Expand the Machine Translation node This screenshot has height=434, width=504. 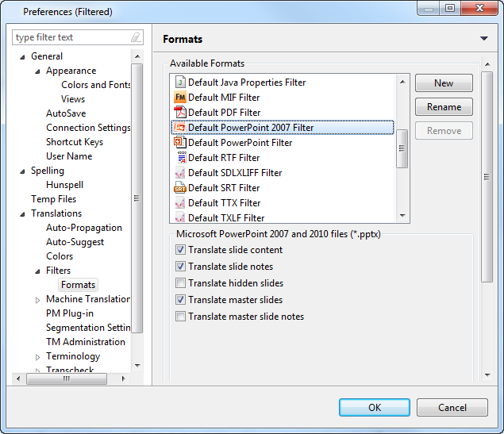[x=37, y=300]
